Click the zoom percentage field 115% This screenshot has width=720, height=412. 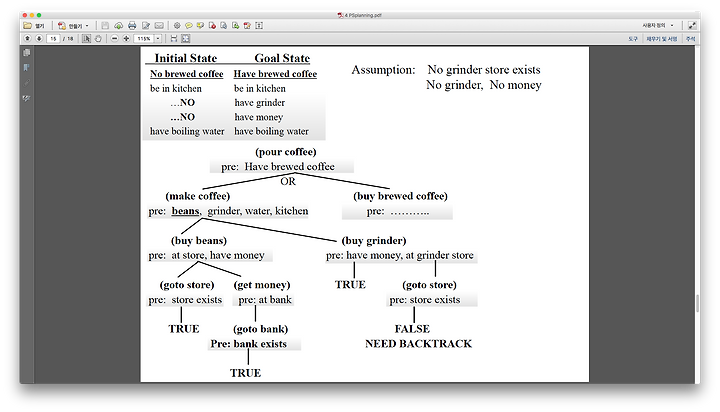tap(144, 39)
